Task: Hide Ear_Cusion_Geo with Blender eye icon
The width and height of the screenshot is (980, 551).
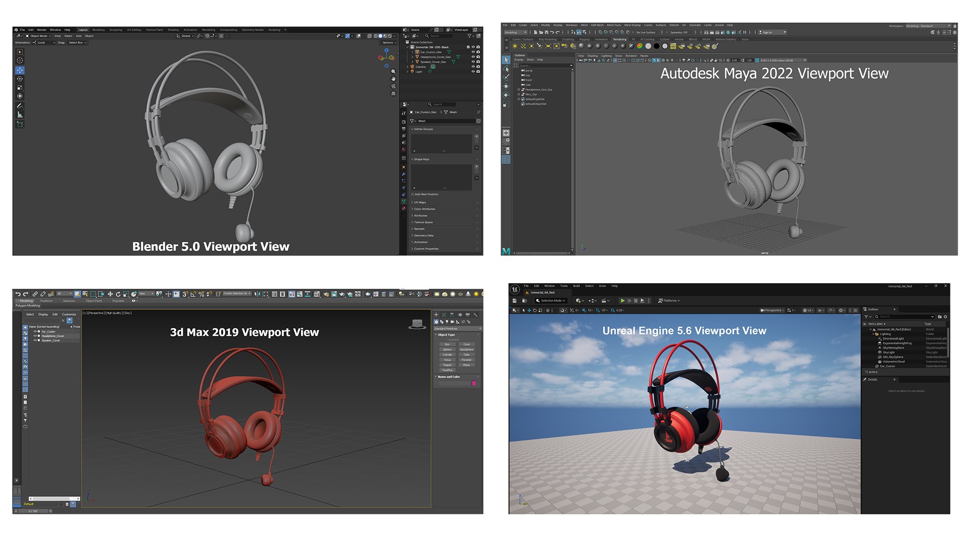Action: coord(473,52)
